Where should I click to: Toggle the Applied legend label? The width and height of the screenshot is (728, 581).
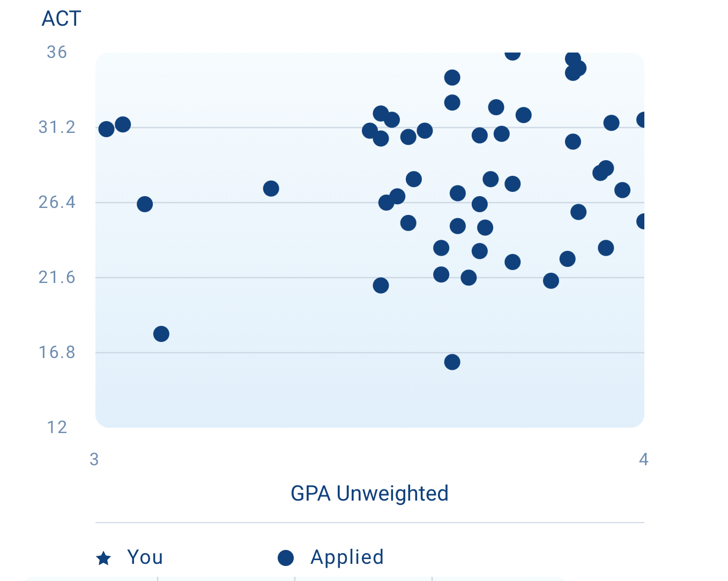pos(347,557)
